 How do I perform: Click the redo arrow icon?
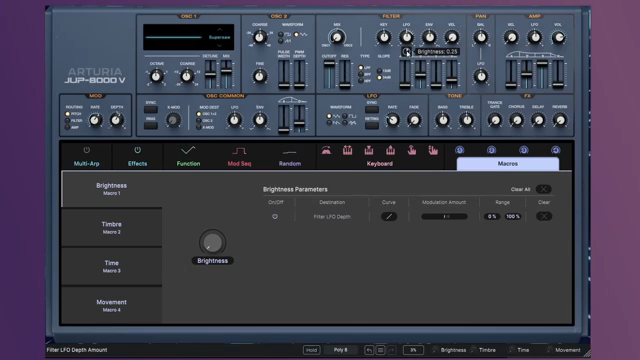point(391,350)
